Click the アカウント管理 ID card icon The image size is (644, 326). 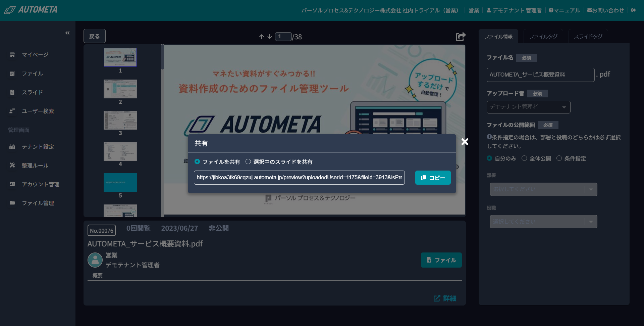tap(12, 184)
